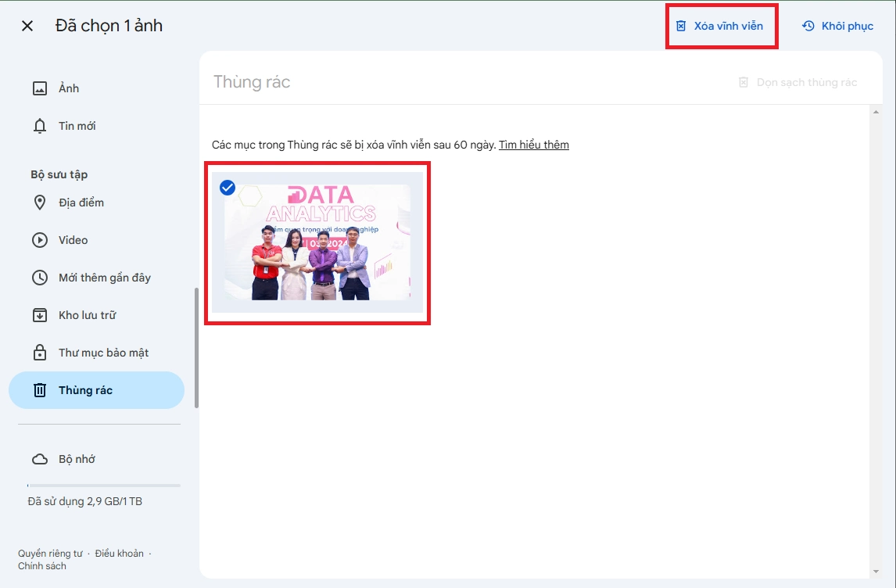Open the Quyền riêng tư link
896x588 pixels.
50,553
